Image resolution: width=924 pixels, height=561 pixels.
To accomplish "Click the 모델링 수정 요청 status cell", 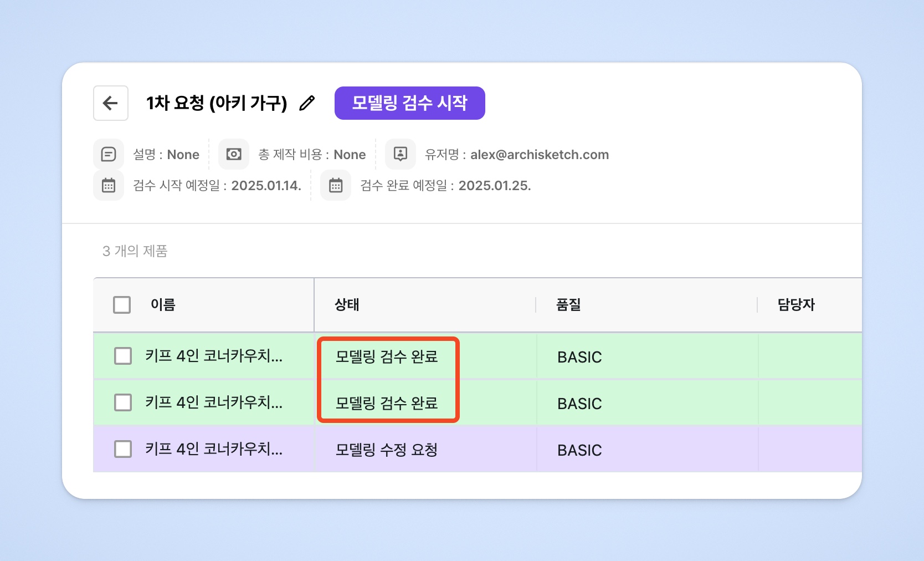I will pos(387,450).
